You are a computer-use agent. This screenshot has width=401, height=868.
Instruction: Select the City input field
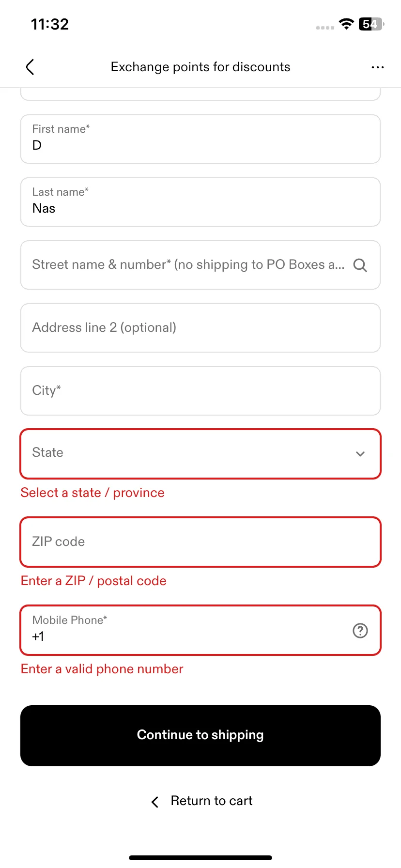pos(200,391)
